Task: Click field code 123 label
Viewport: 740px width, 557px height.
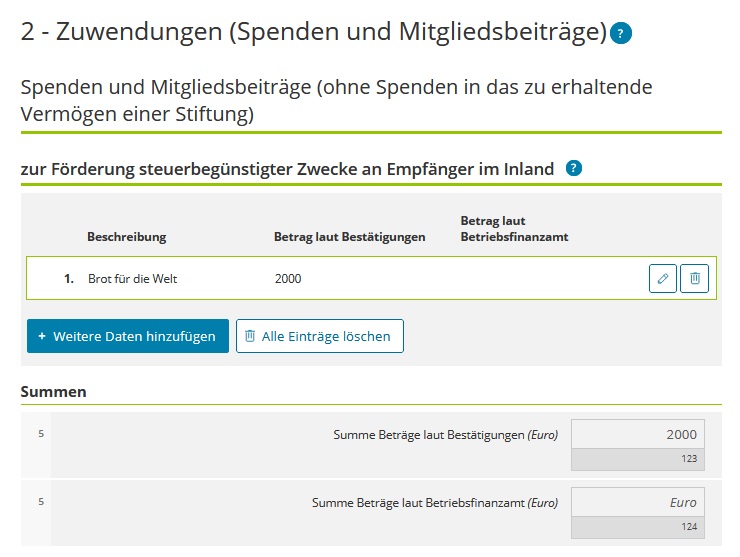Action: 689,459
